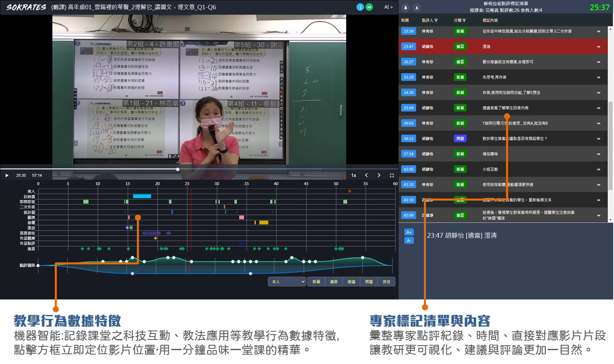Jump to 23:47 timestamp comment

(x=408, y=47)
